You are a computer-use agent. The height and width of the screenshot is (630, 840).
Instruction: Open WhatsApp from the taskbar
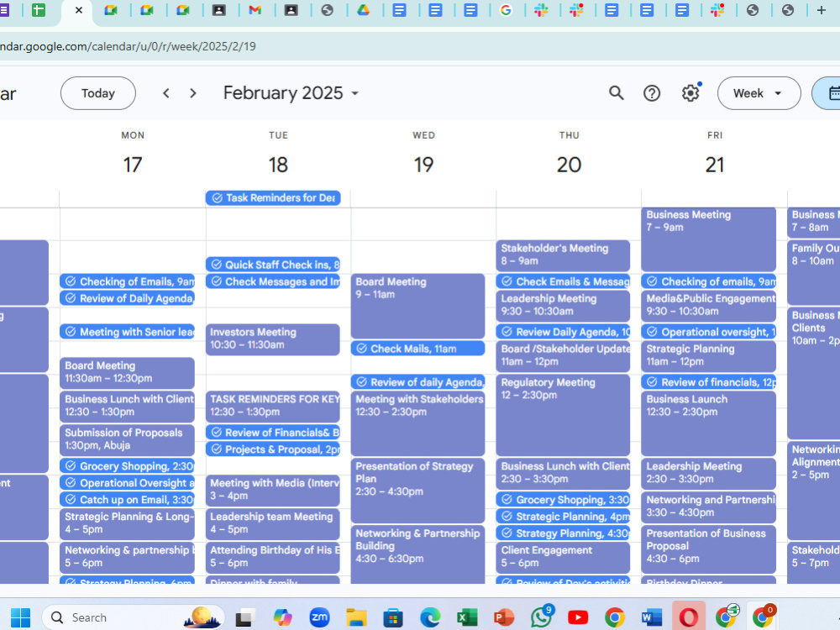[541, 617]
